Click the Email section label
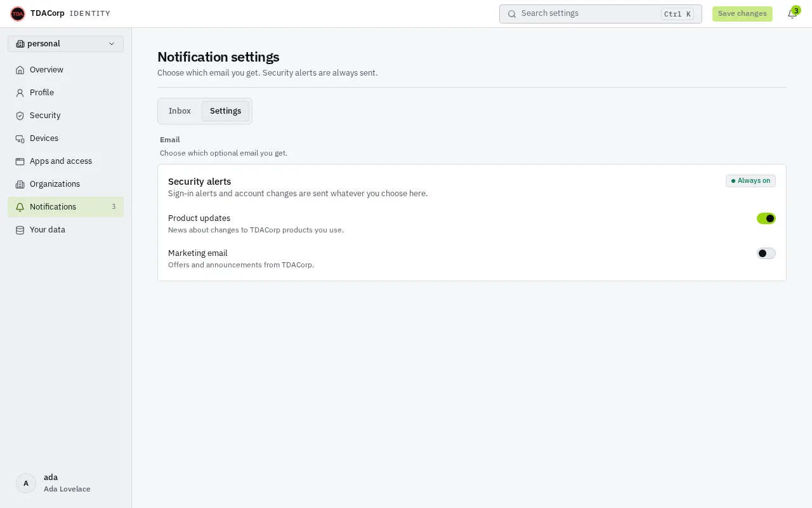812x508 pixels. click(170, 140)
